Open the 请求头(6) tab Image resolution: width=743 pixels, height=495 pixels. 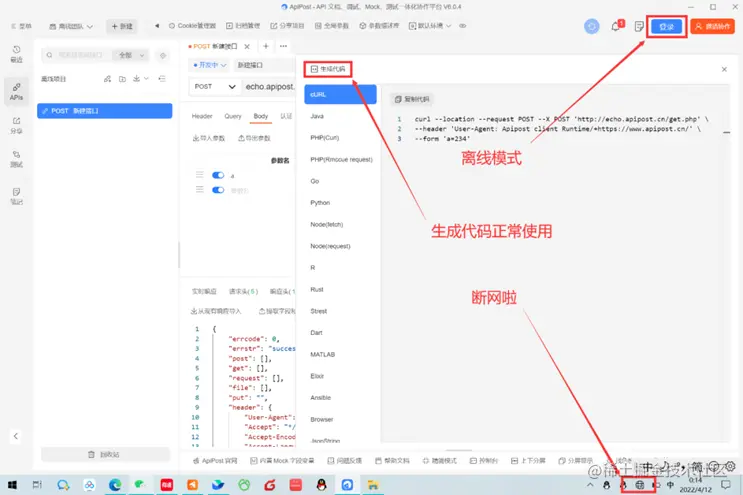(243, 291)
